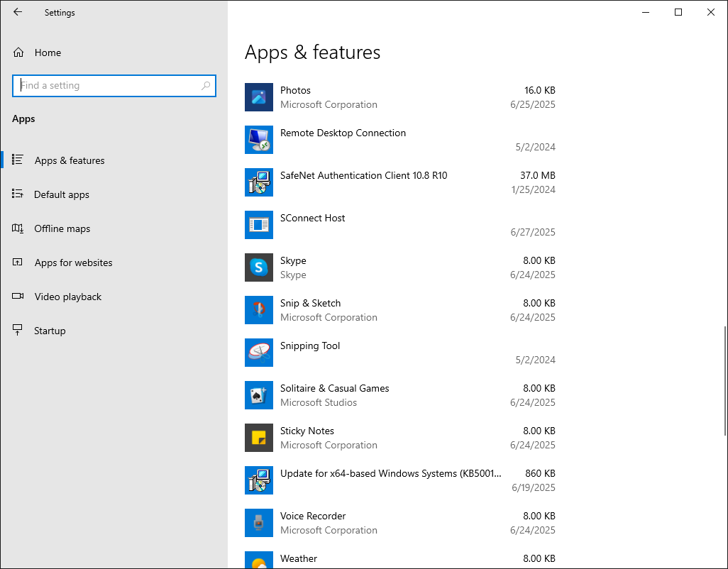Viewport: 728px width, 569px height.
Task: Open Video playback settings
Action: tap(114, 297)
